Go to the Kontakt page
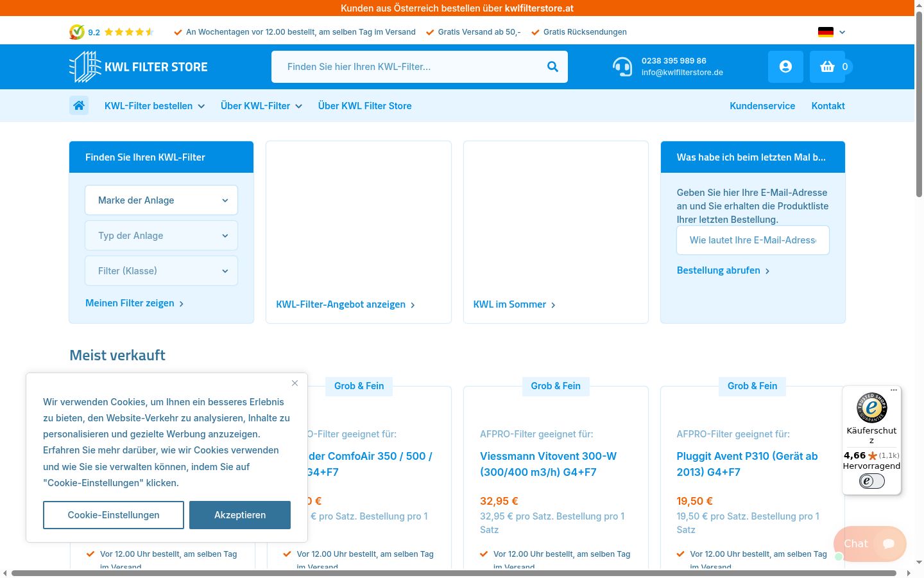 coord(828,106)
